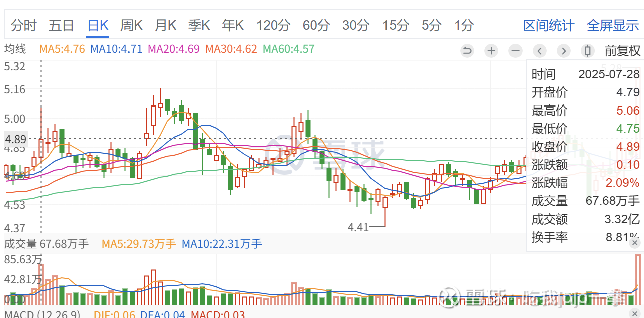Click the 42.81万 volume axis label
Screen dimensions: 644x318
pyautogui.click(x=23, y=279)
